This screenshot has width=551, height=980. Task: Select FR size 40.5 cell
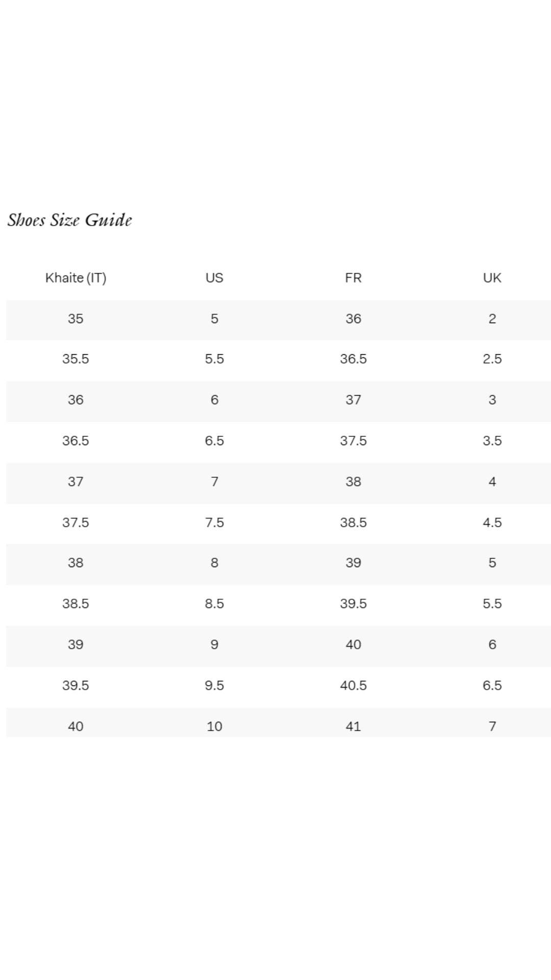(353, 685)
